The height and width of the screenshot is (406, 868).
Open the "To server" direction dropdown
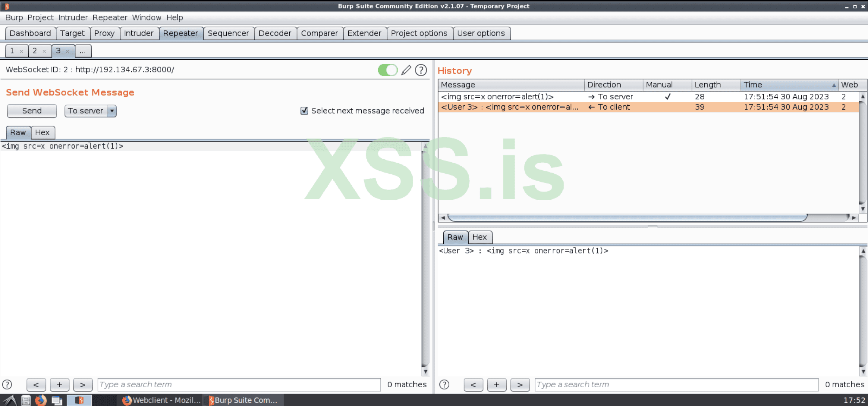(112, 111)
